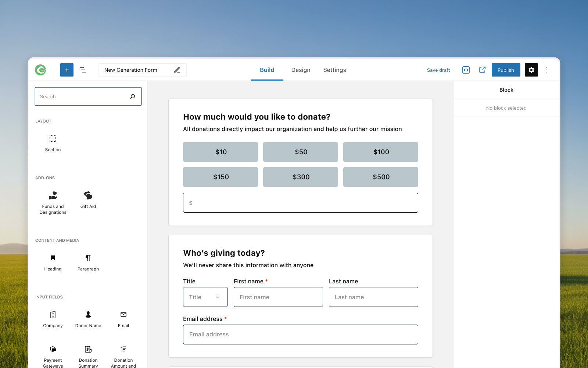Open the Title dropdown
Viewport: 588px width, 368px height.
[205, 297]
